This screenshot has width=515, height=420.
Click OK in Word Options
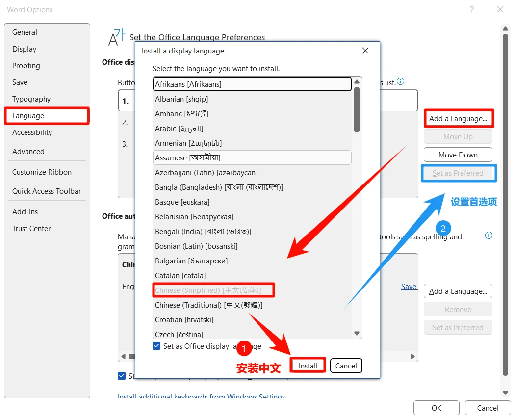click(437, 408)
